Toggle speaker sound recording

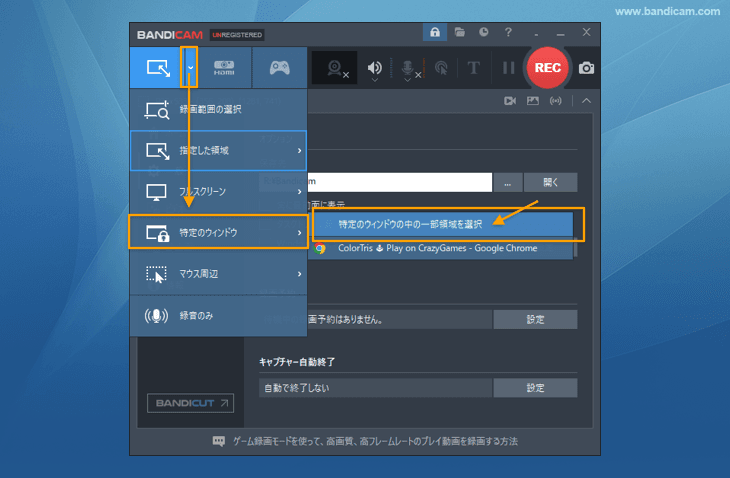375,68
